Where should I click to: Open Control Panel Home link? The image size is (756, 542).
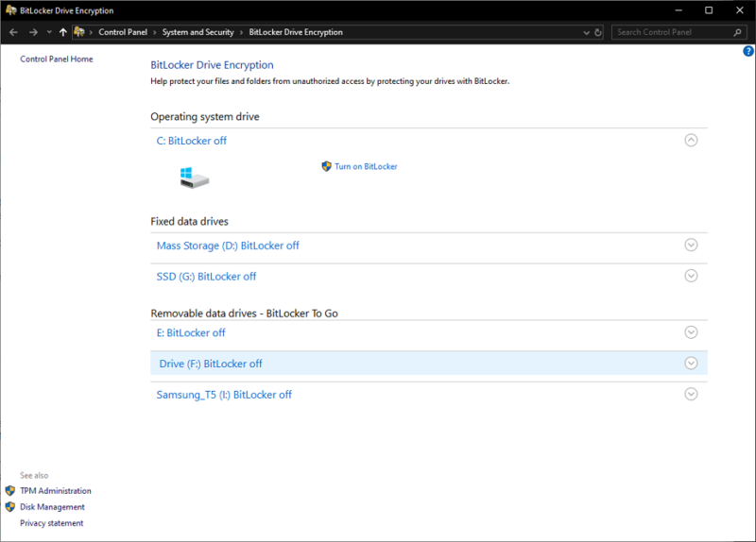click(x=57, y=59)
